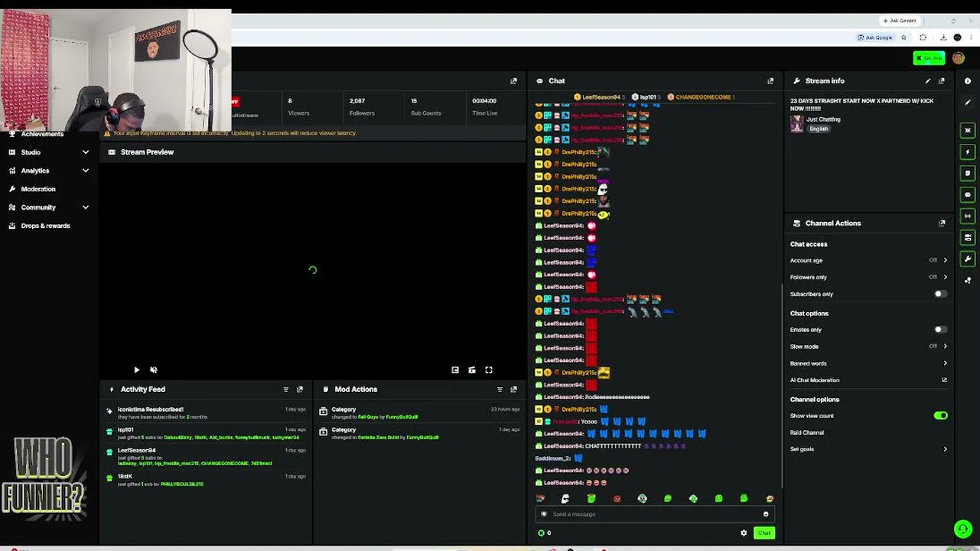This screenshot has width=980, height=551.
Task: Disable Show view count switch
Action: coord(941,416)
